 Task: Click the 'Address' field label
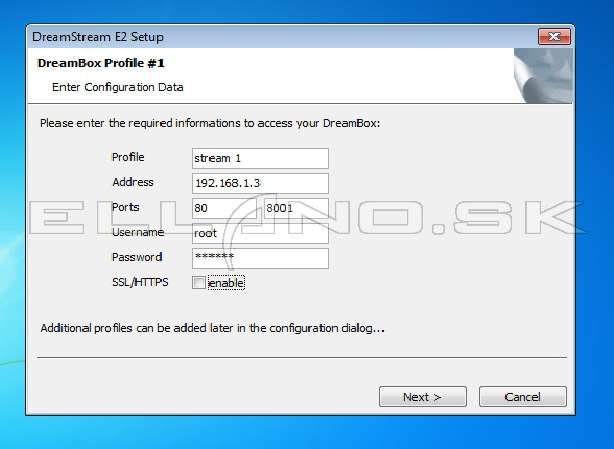click(x=133, y=182)
